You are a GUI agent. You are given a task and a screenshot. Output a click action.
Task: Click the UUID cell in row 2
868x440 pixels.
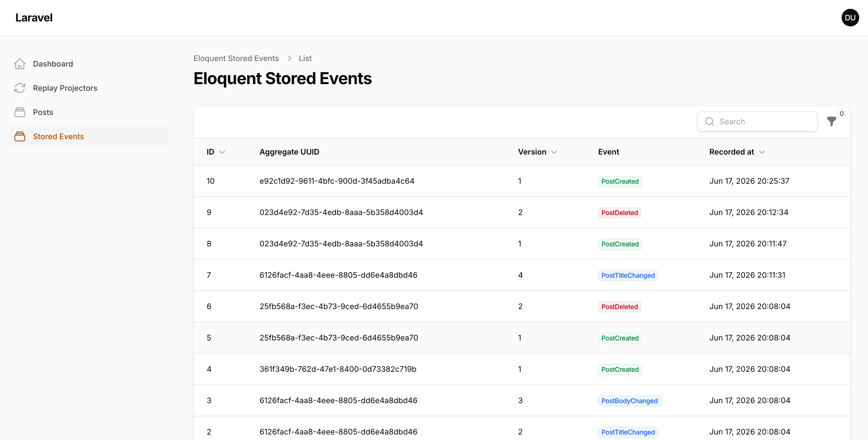[x=338, y=432]
